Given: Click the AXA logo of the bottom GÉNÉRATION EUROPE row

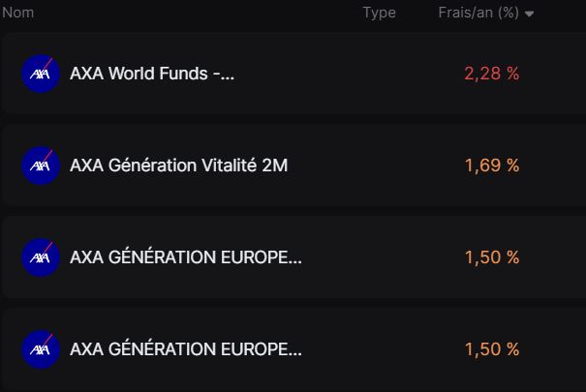Looking at the screenshot, I should [41, 349].
